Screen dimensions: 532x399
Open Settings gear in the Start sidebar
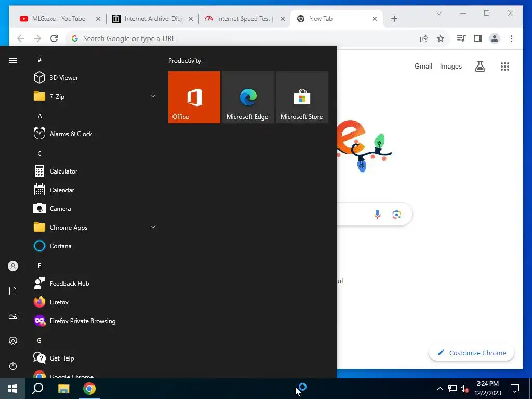(x=13, y=341)
